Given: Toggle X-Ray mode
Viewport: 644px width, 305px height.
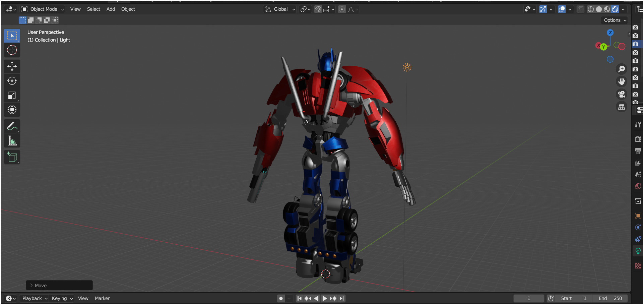Looking at the screenshot, I should pos(580,9).
